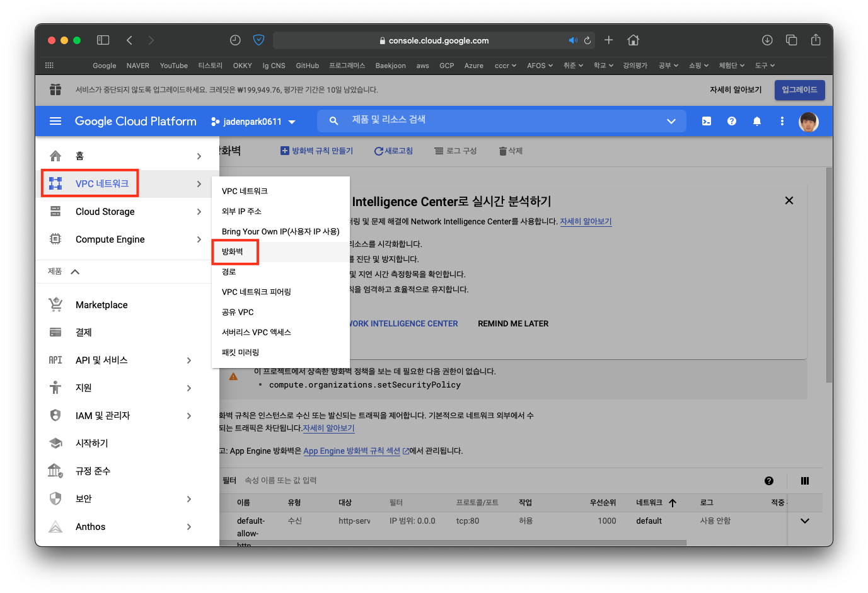Reload the page using the refresh icon
Screen dimensions: 868x593
pyautogui.click(x=587, y=40)
